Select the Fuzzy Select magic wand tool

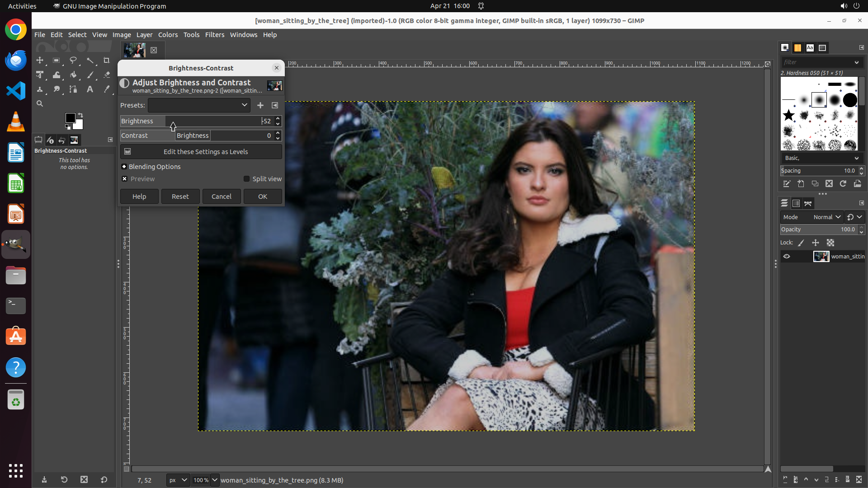pos(90,60)
